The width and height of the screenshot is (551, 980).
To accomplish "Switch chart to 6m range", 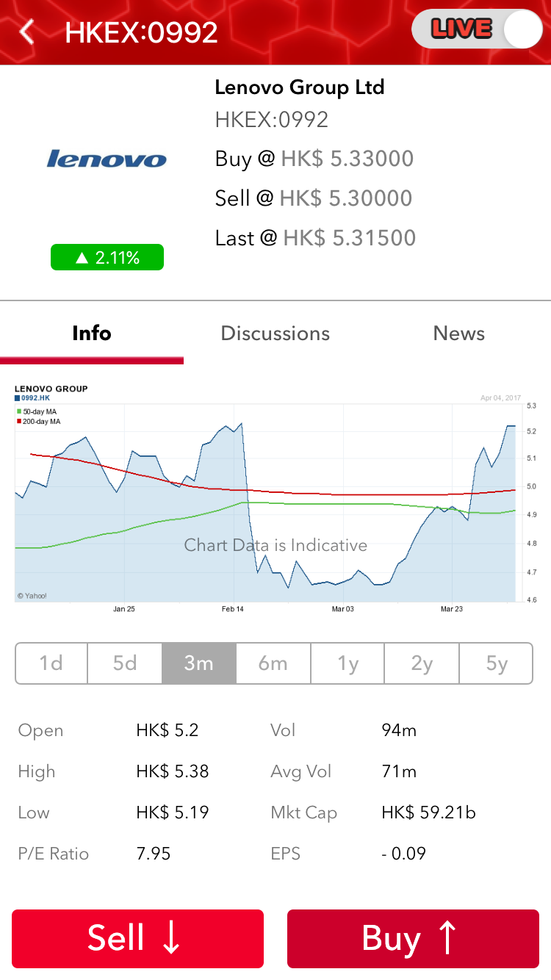I will pos(273,663).
